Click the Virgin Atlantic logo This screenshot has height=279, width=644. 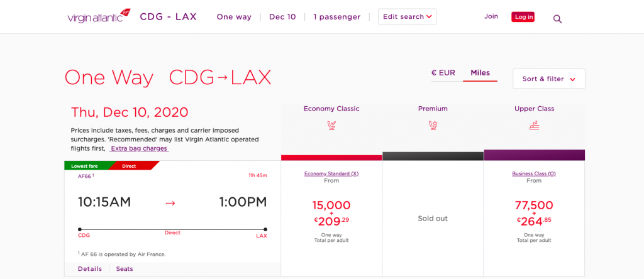99,16
